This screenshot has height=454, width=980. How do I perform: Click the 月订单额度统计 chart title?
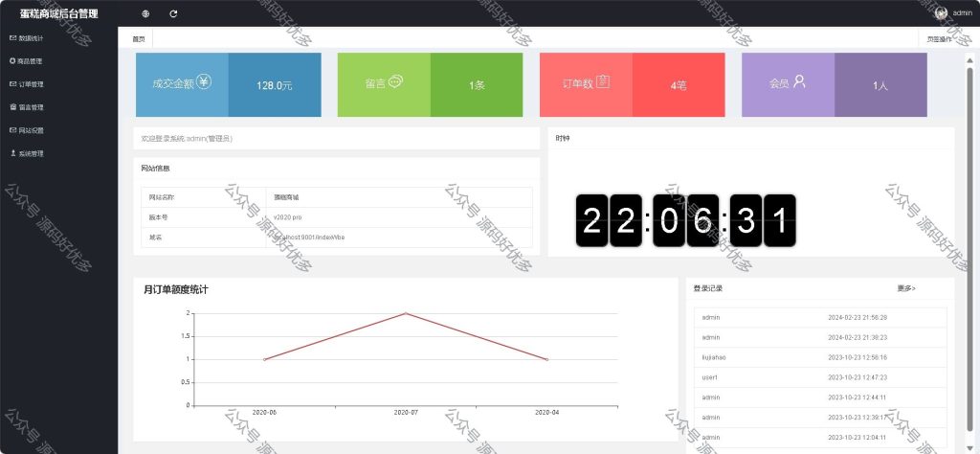(176, 289)
